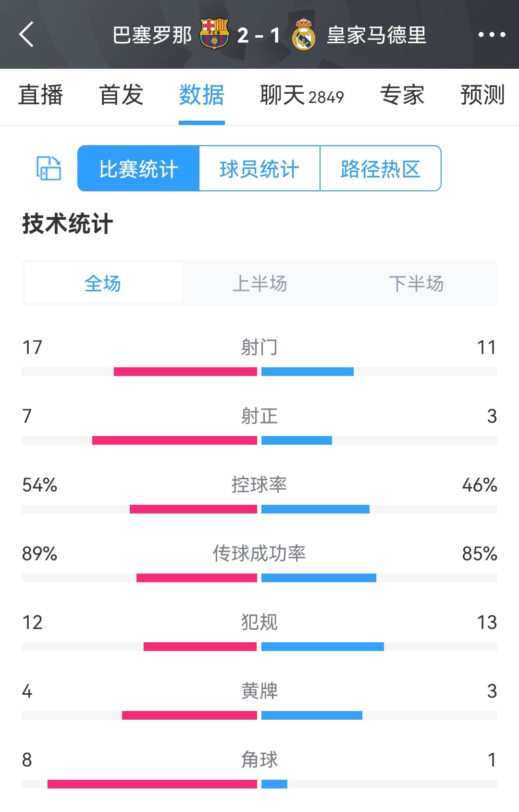
Task: Switch stats to 上半场 first half
Action: (259, 283)
